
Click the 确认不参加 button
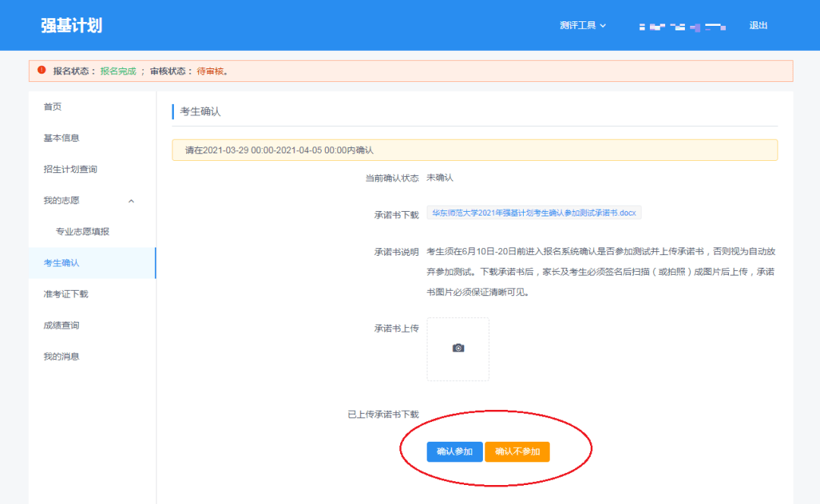click(517, 452)
